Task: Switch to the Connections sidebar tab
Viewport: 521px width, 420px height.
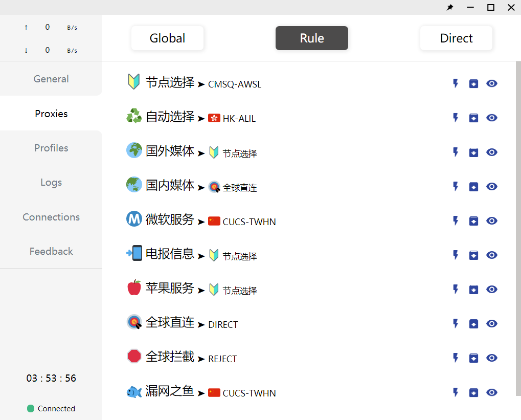Action: (x=51, y=217)
